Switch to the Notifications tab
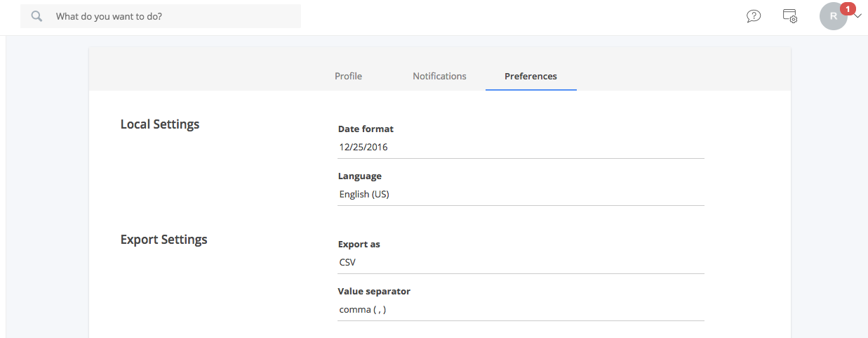The width and height of the screenshot is (868, 338). 439,76
